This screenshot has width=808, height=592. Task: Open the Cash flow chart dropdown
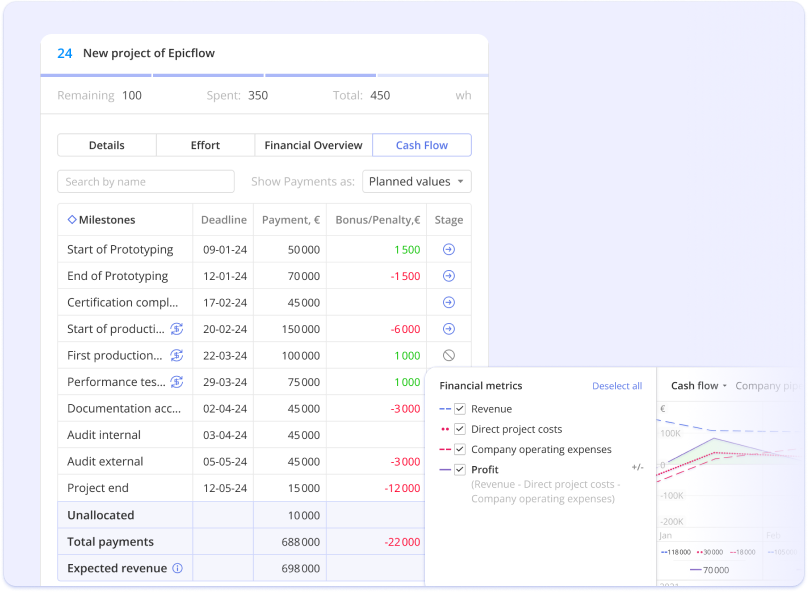pos(698,386)
